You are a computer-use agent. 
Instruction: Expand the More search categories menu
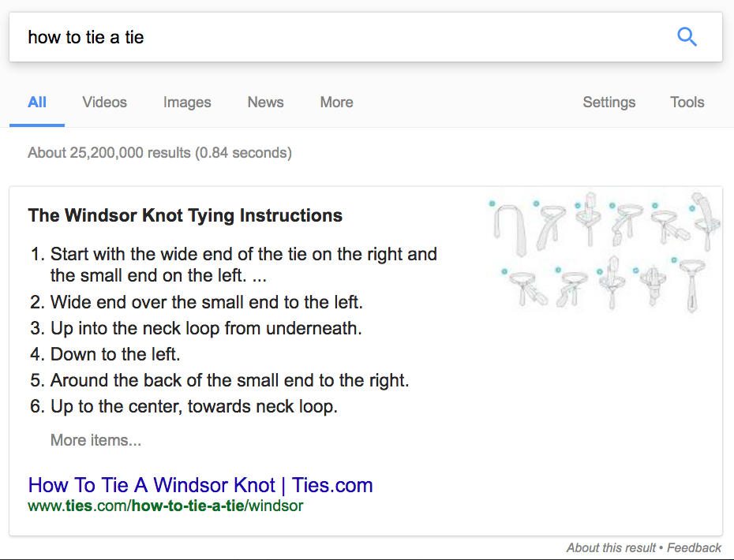pyautogui.click(x=336, y=103)
